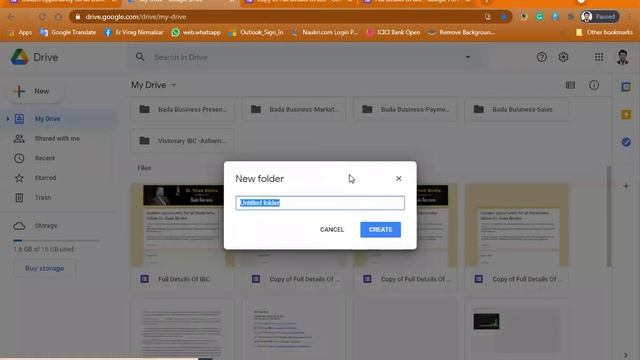This screenshot has width=640, height=360.
Task: Click the Create button in New folder dialog
Action: 380,229
